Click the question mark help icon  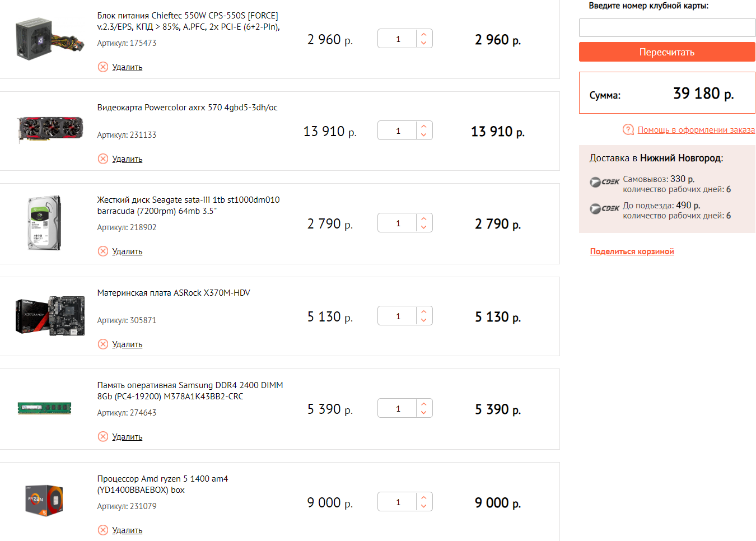[x=628, y=130]
